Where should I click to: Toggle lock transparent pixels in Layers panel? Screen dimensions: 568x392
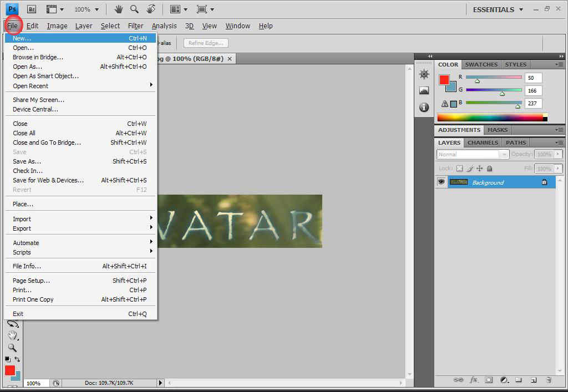pyautogui.click(x=460, y=169)
